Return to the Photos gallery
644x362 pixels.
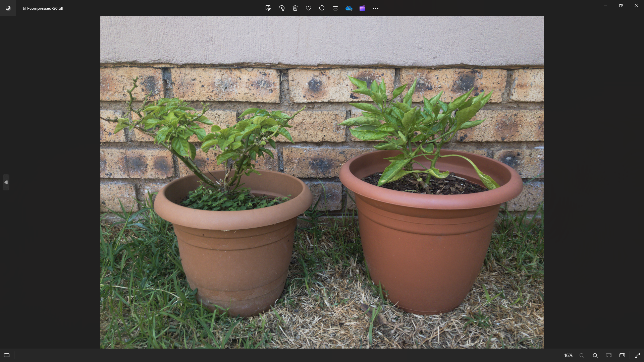7,8
